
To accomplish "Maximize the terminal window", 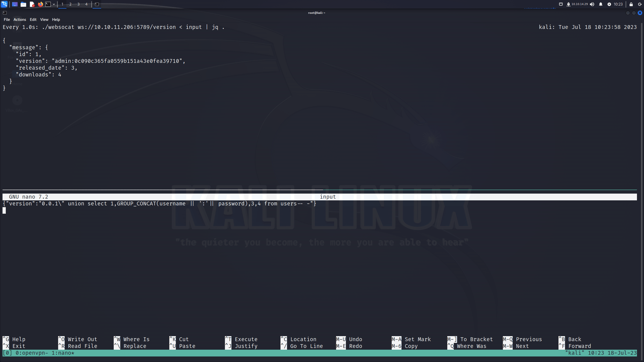I will point(634,13).
